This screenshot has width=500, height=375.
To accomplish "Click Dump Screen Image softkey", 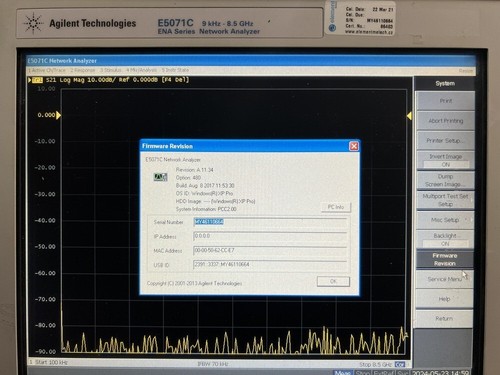I will point(445,180).
